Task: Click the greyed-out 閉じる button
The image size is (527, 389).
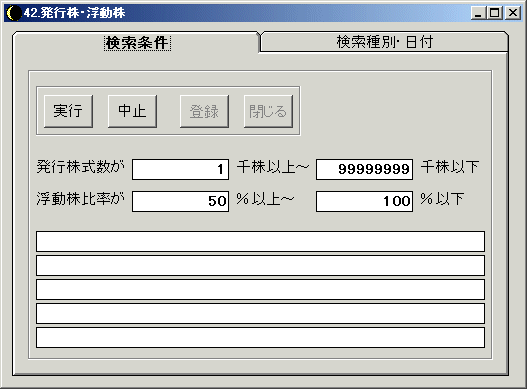Action: [x=268, y=111]
